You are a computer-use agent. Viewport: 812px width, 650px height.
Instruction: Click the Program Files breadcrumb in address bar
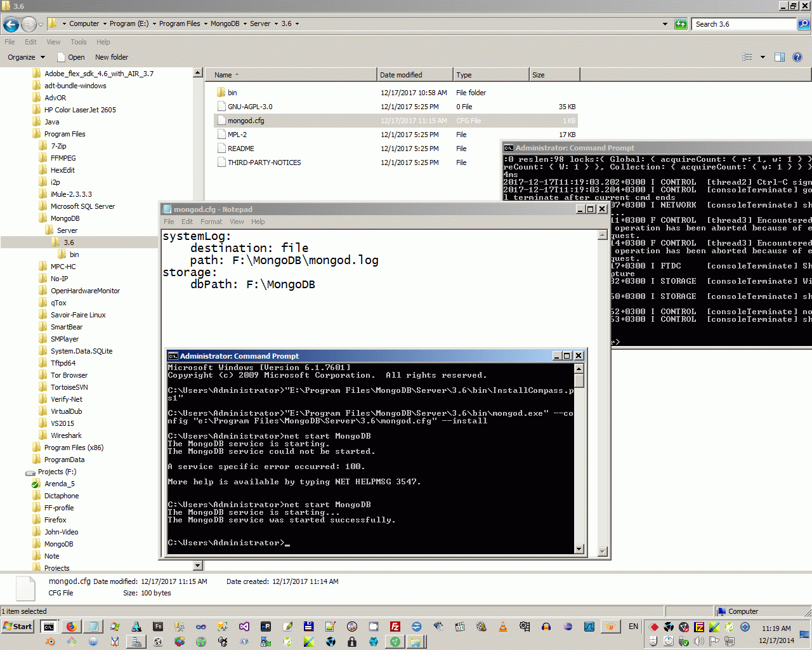click(180, 24)
